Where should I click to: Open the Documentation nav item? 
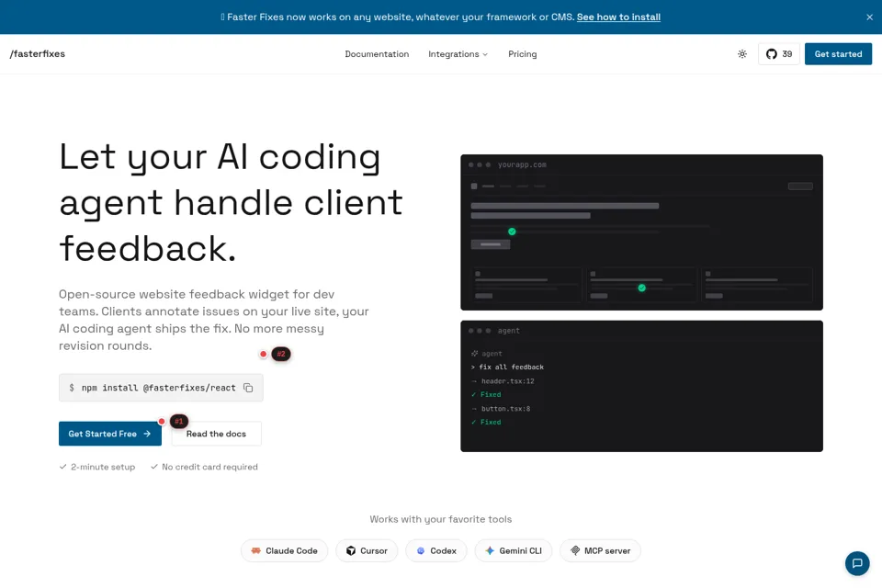pyautogui.click(x=377, y=54)
